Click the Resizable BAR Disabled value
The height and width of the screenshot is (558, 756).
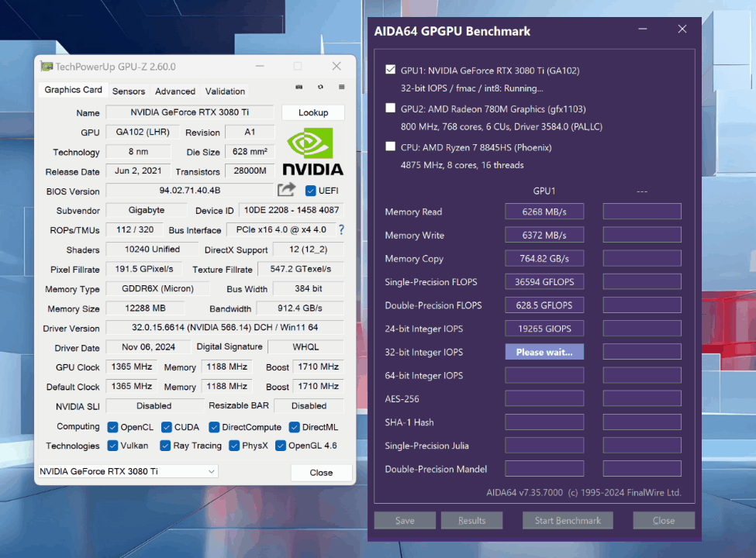309,406
